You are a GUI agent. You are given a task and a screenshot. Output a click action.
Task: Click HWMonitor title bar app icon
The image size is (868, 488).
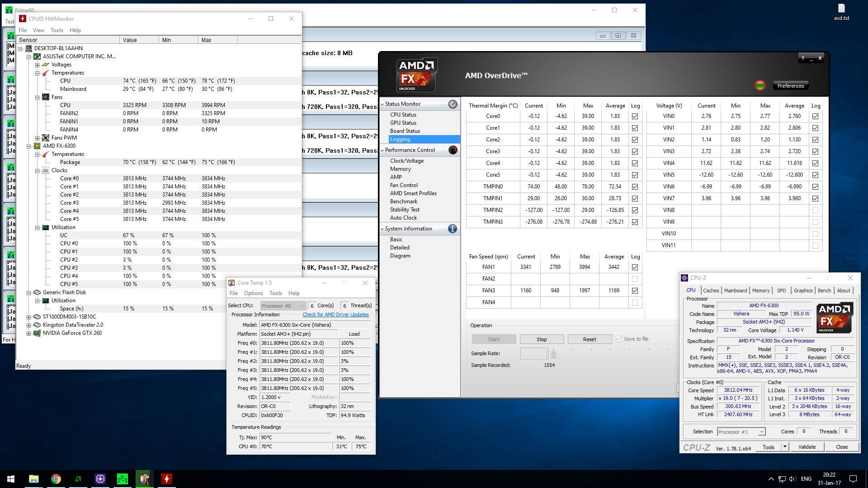point(23,19)
